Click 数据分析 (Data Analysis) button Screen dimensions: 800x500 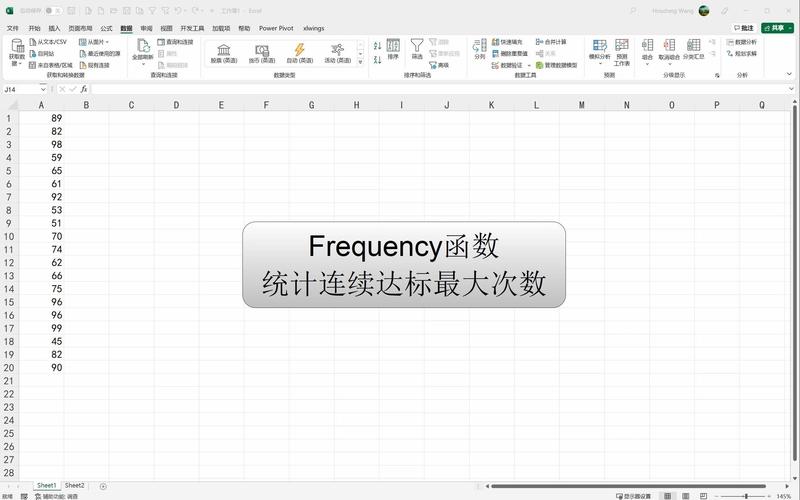point(742,42)
